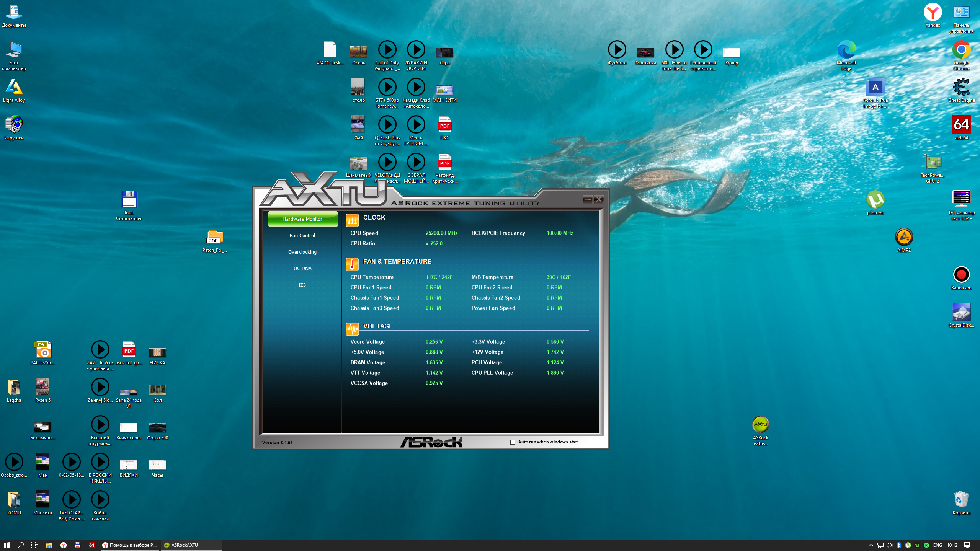Image resolution: width=980 pixels, height=551 pixels.
Task: Open CrystalDisk desktop shortcut
Action: point(961,312)
